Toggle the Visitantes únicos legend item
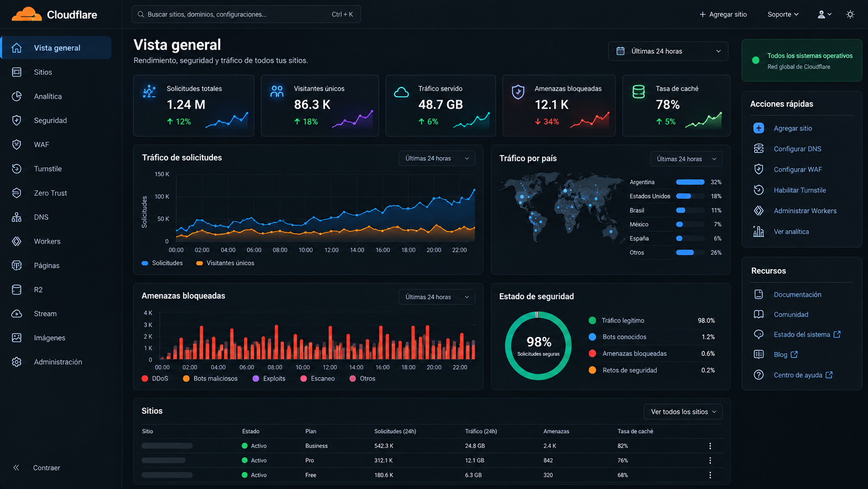 click(x=225, y=263)
